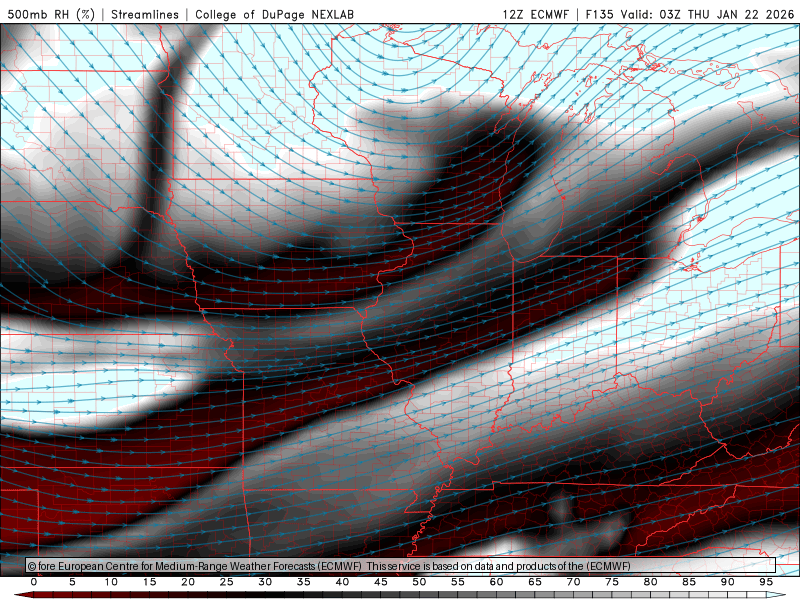800x600 pixels.
Task: Select the "95" color scale label
Action: (766, 582)
